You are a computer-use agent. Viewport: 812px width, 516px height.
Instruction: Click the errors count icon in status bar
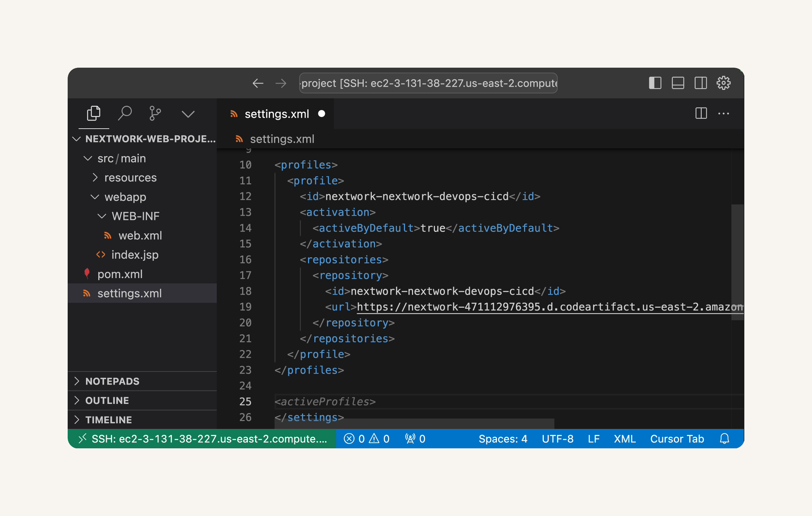click(x=349, y=439)
